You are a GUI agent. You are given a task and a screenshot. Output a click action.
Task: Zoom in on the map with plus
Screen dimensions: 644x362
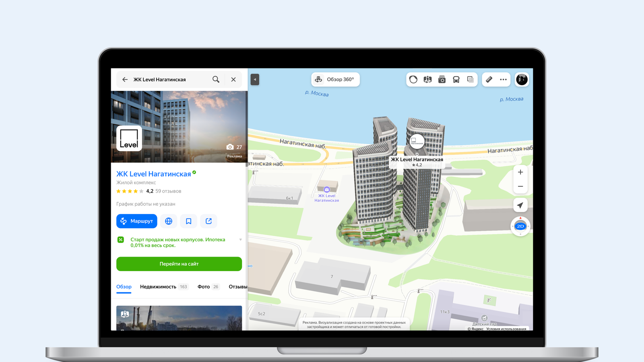tap(520, 172)
